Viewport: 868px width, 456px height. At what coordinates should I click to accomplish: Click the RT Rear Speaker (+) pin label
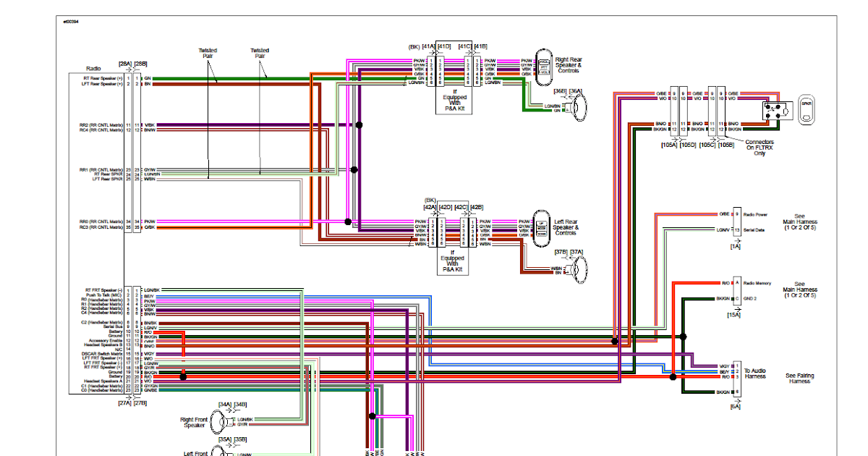[103, 77]
